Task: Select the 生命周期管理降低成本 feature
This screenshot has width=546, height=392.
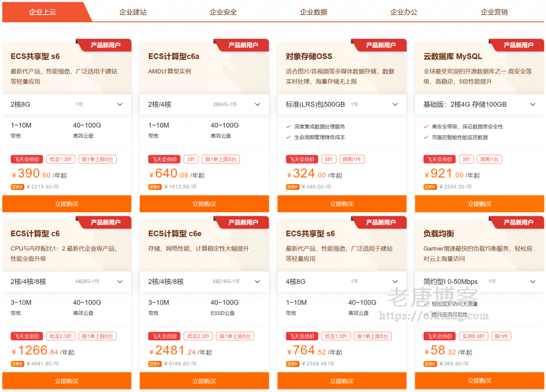Action: (320, 137)
